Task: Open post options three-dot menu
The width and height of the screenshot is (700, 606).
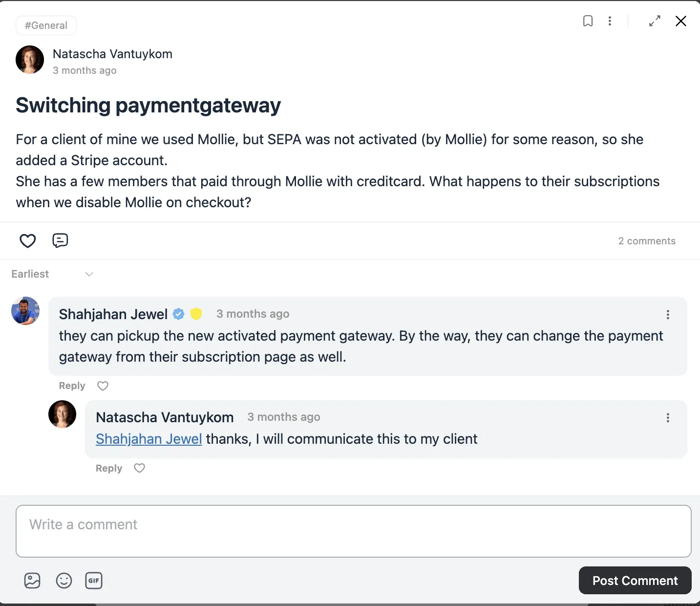Action: click(610, 21)
